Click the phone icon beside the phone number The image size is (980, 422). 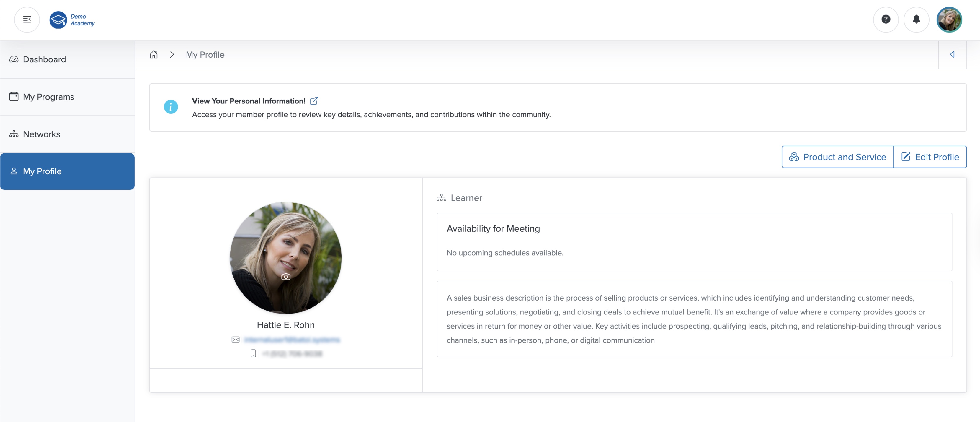253,353
